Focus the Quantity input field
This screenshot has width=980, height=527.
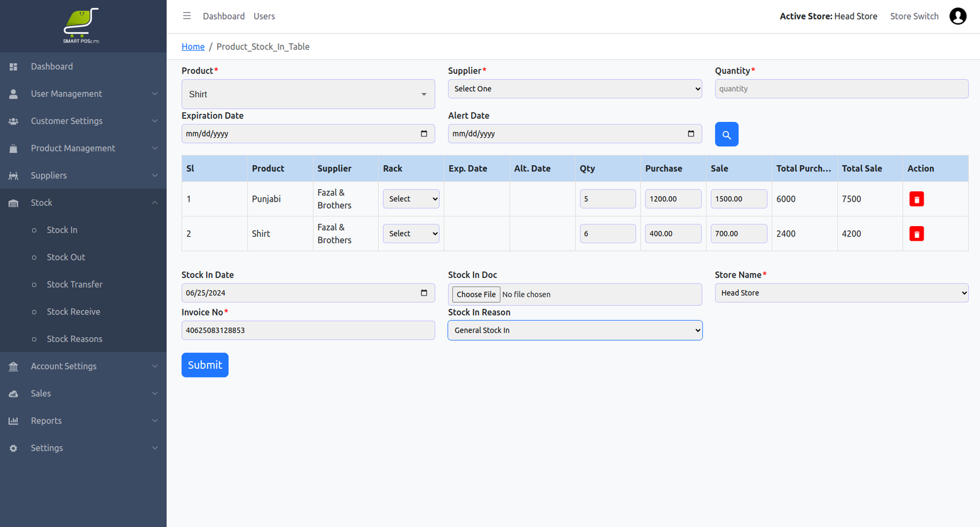[x=842, y=89]
